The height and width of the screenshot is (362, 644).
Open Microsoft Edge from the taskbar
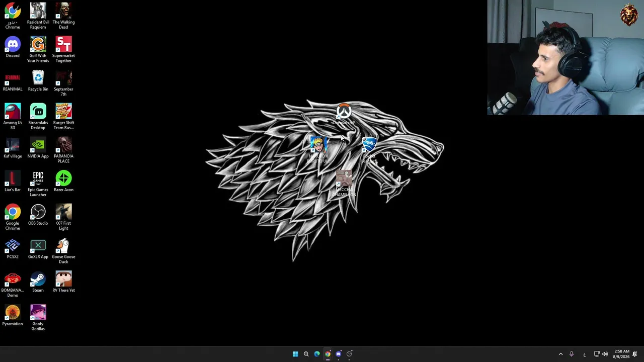point(317,354)
